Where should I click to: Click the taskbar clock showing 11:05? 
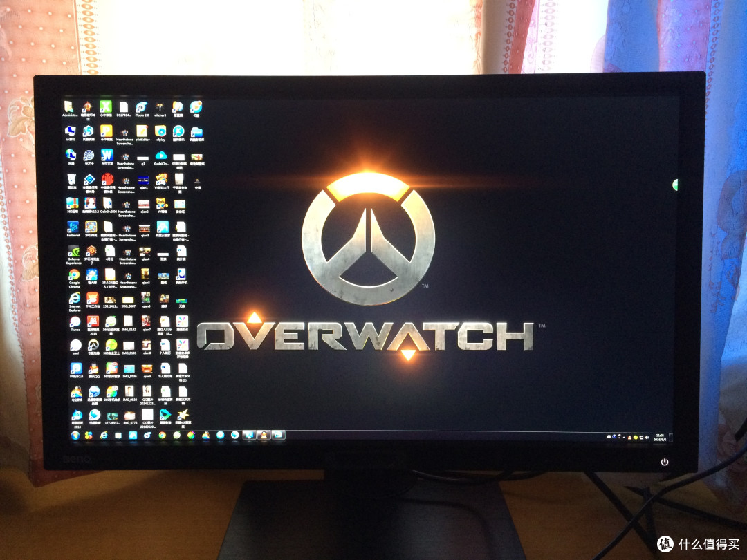click(x=660, y=437)
